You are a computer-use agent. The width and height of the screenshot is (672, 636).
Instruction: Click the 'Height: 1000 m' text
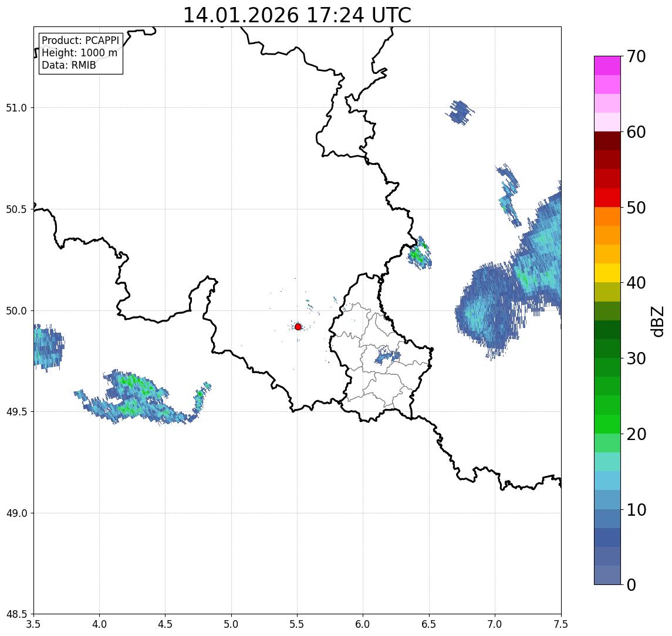coord(79,53)
